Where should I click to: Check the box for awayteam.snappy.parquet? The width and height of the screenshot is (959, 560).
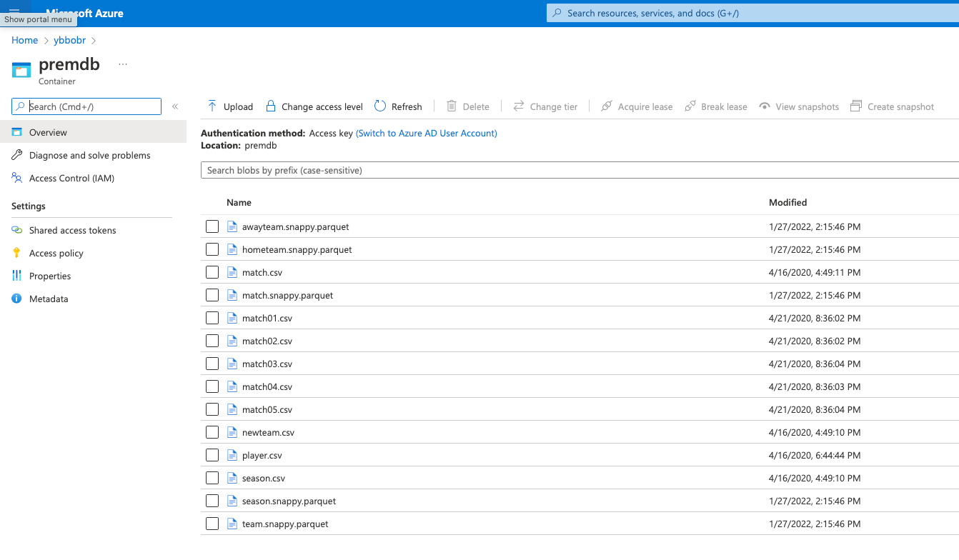click(212, 226)
